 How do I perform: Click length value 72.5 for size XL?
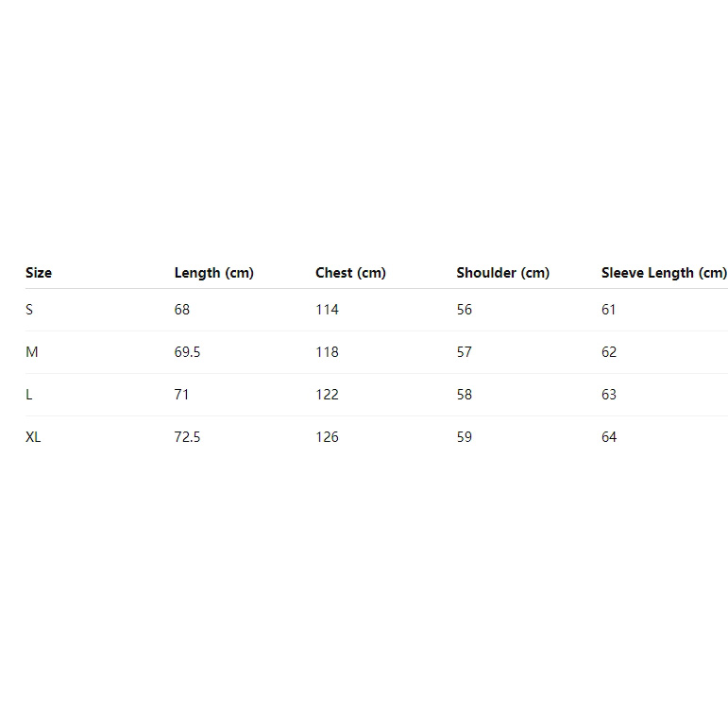(x=187, y=437)
